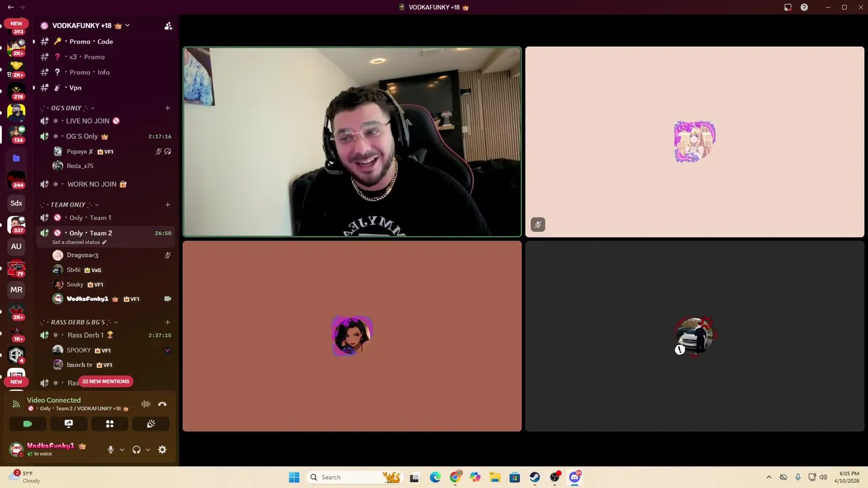Click the invite people icon in server header
This screenshot has height=488, width=868.
[x=168, y=26]
